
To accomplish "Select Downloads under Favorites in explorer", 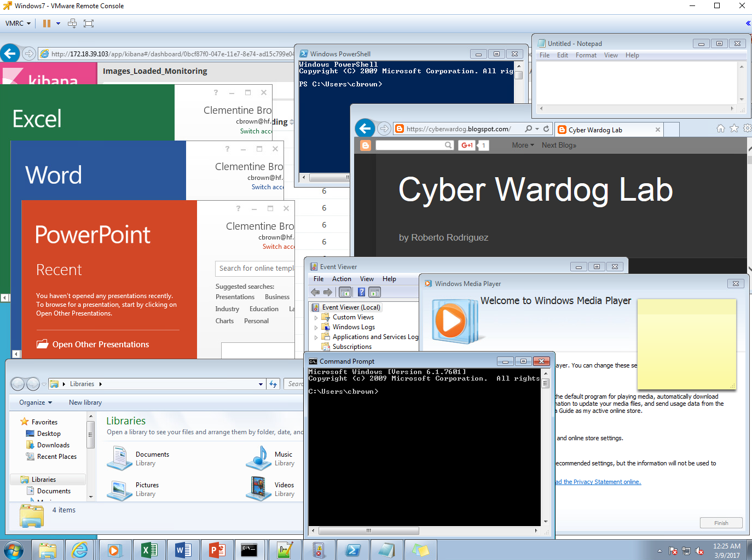I will [53, 445].
